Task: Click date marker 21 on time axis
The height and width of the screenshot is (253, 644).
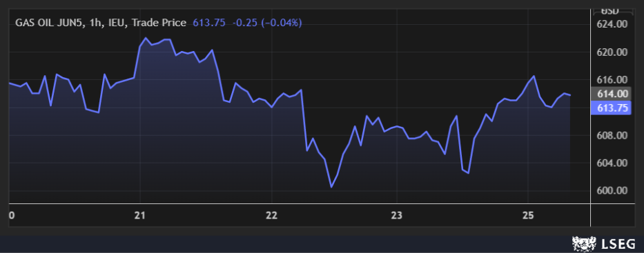Action: [x=140, y=215]
